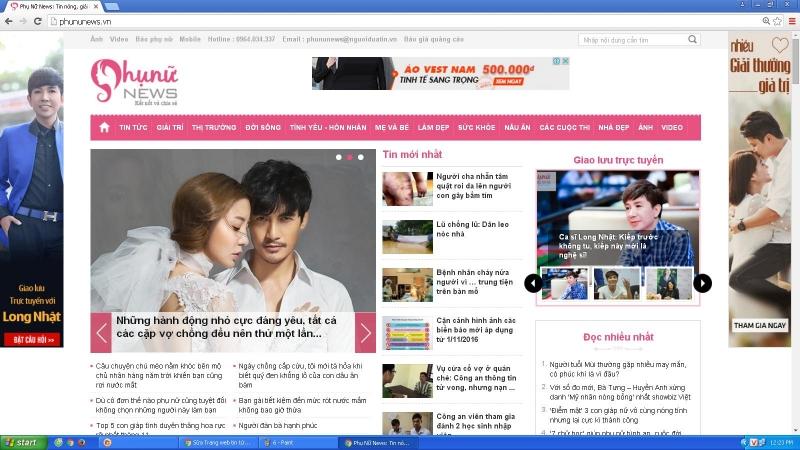Open the Chrome menu icon
The image size is (800, 450).
tap(789, 21)
